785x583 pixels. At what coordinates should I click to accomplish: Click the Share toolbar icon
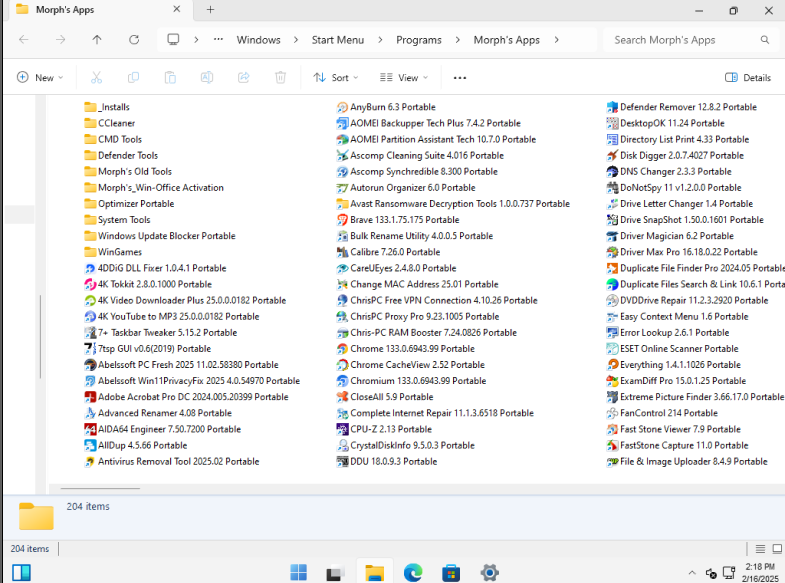(244, 78)
